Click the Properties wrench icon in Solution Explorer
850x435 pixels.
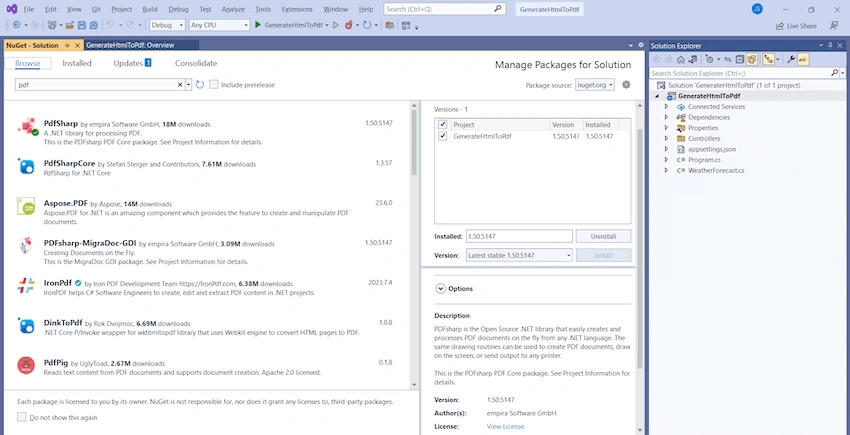click(x=791, y=60)
